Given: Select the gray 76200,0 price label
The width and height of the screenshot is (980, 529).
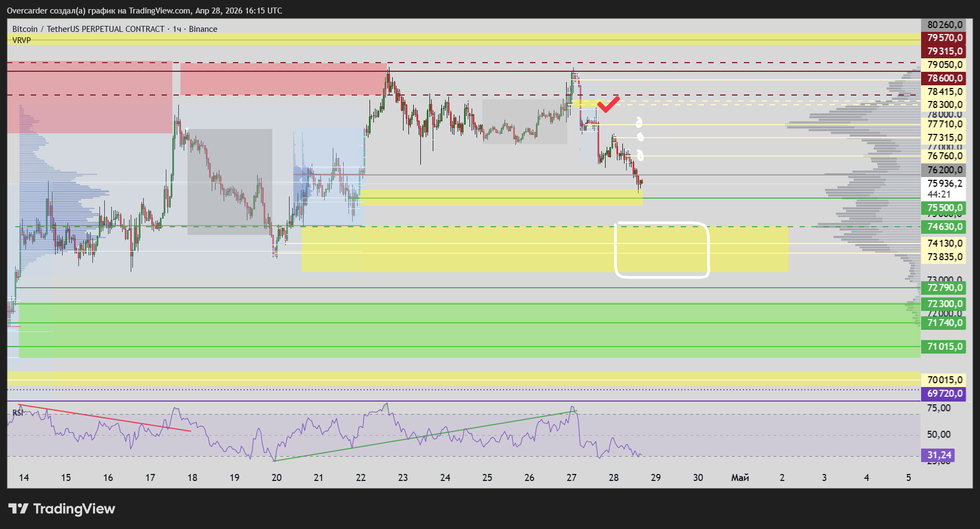Looking at the screenshot, I should point(943,170).
